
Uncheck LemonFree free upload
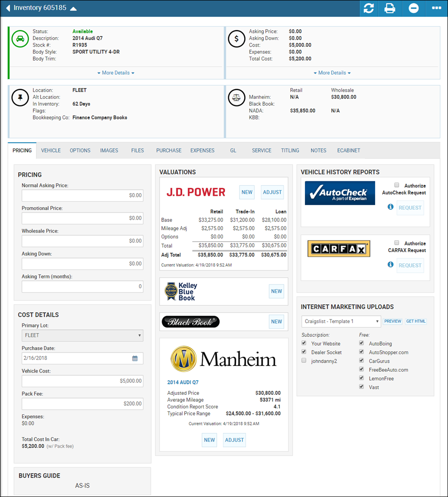361,378
